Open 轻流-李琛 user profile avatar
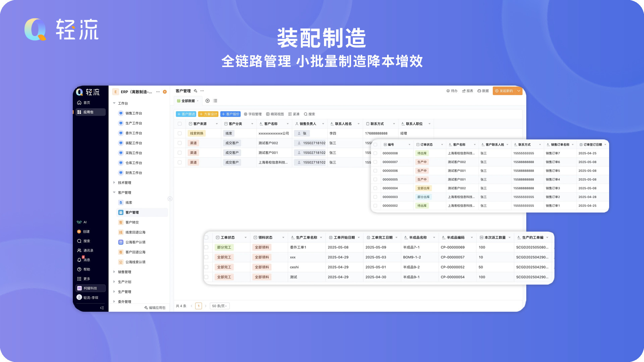Image resolution: width=644 pixels, height=362 pixels. (79, 297)
